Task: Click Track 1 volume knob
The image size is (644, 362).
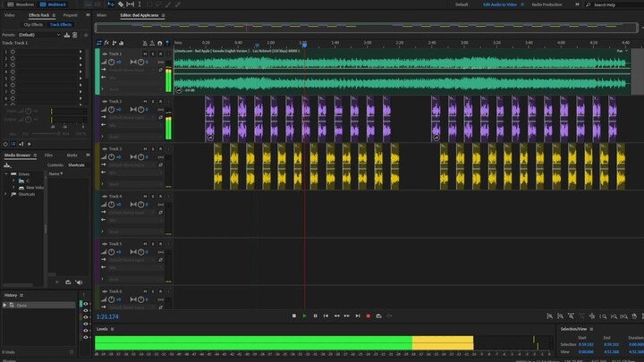Action: 111,62
